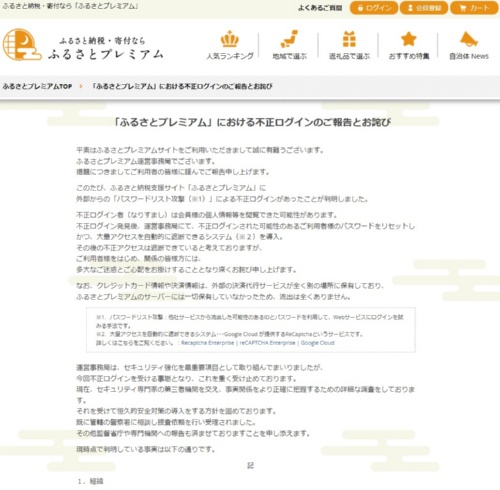Open the 返礼品で選ぶ gift icon
Screen dimensions: 500x490
click(x=349, y=39)
